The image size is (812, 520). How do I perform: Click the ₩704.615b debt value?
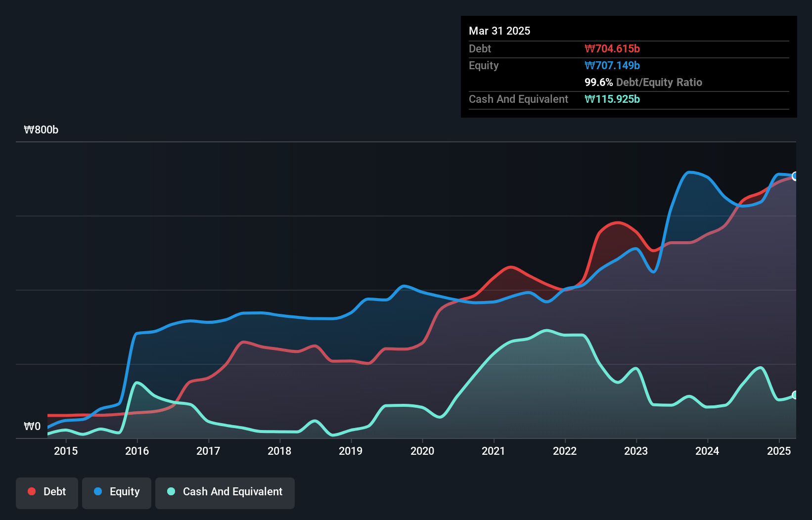click(612, 48)
